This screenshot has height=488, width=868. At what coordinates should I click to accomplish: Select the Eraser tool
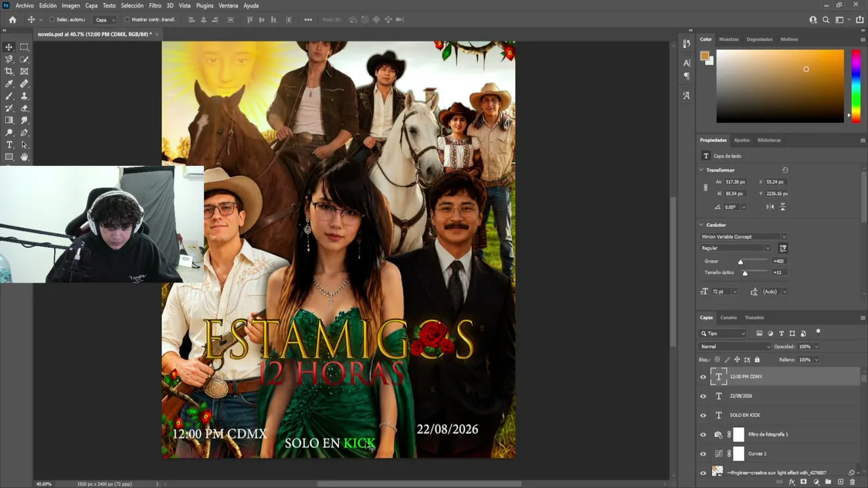pos(24,108)
